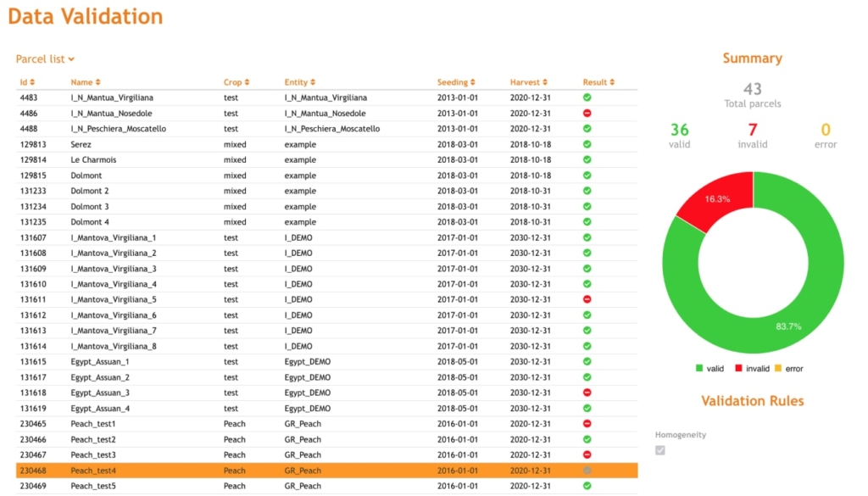Click the valid icon for Egypt_Assuan_1
868x496 pixels.
click(x=588, y=361)
